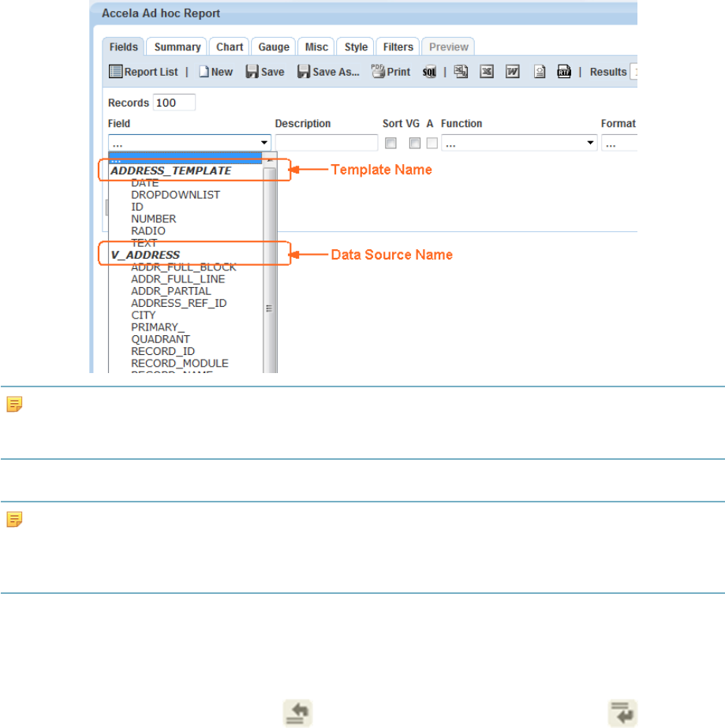Switch to the Filters tab
This screenshot has width=725, height=728.
point(398,47)
